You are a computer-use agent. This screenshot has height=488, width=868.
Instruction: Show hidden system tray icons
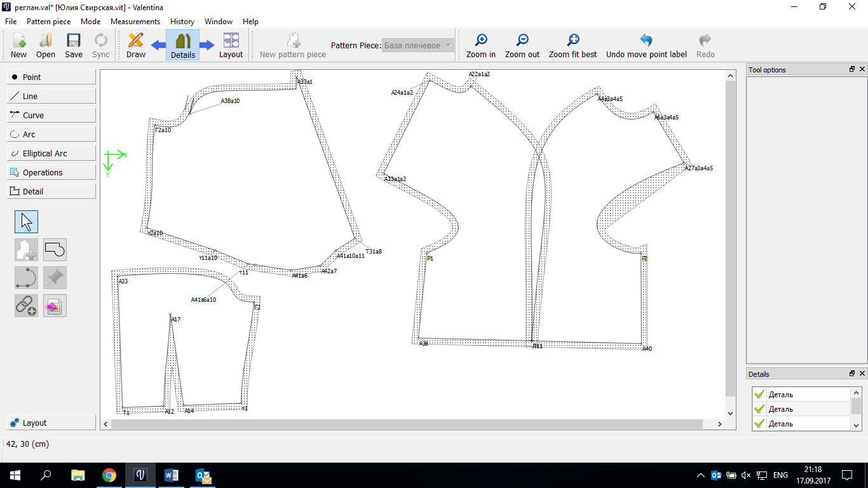[x=701, y=475]
